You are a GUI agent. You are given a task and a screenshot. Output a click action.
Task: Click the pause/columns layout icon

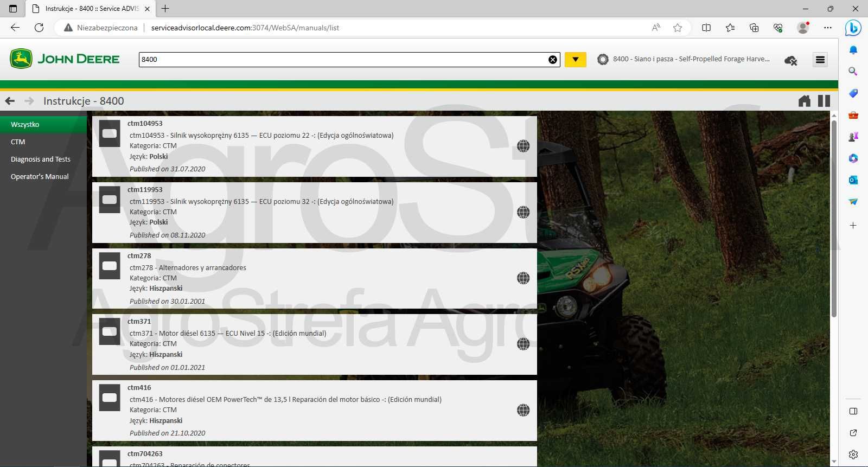(x=824, y=101)
